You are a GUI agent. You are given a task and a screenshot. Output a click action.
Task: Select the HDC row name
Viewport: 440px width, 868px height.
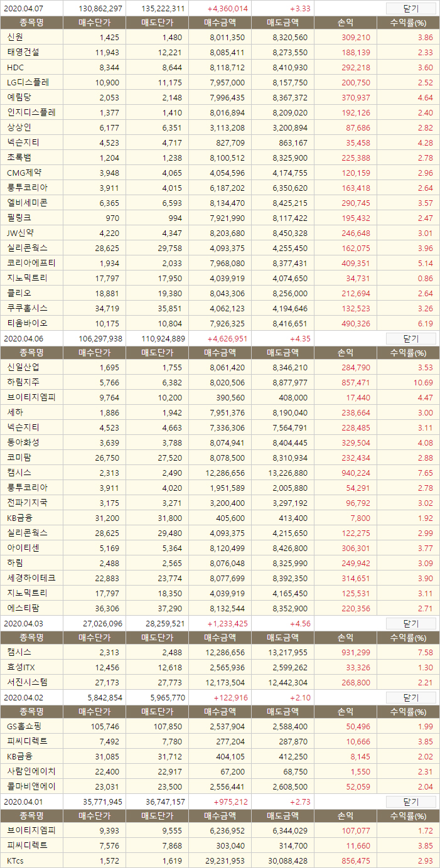pyautogui.click(x=15, y=67)
